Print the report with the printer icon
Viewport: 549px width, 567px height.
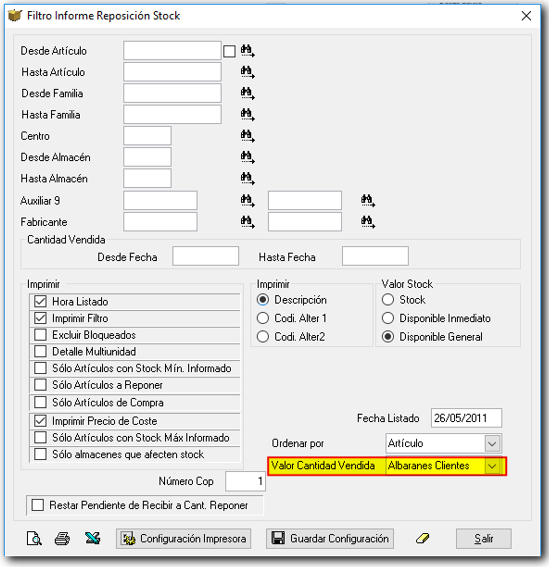(x=62, y=538)
